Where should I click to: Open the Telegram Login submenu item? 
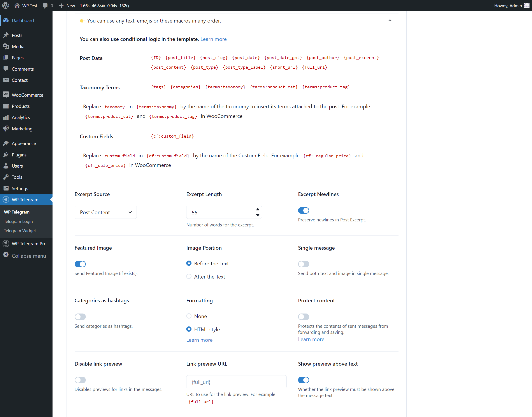point(18,221)
